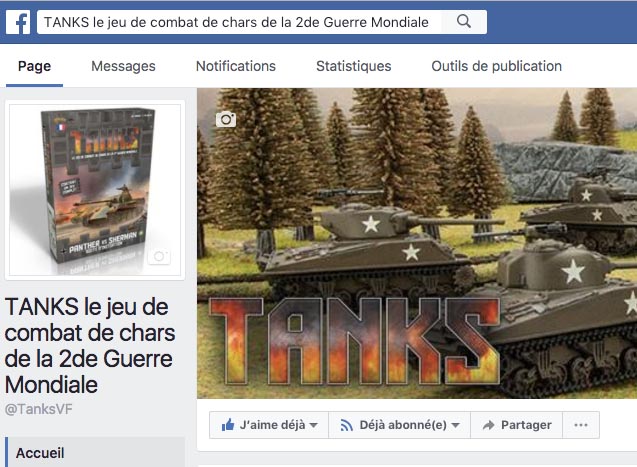The image size is (637, 467).
Task: Click the search magnifier icon
Action: 464,21
